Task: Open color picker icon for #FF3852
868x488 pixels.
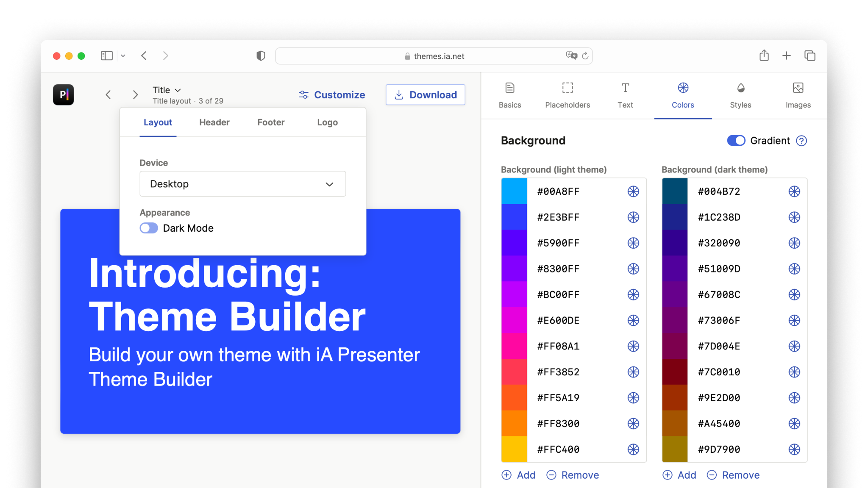Action: 633,372
